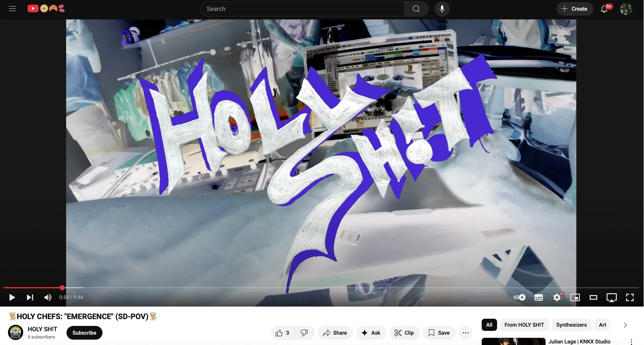
Task: Mute the video volume
Action: tap(48, 297)
